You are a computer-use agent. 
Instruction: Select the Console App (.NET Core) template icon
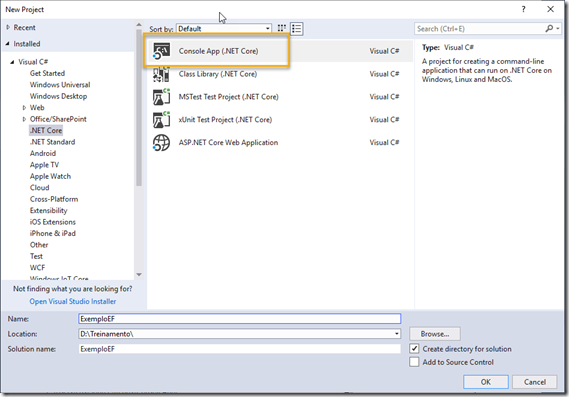[x=161, y=51]
